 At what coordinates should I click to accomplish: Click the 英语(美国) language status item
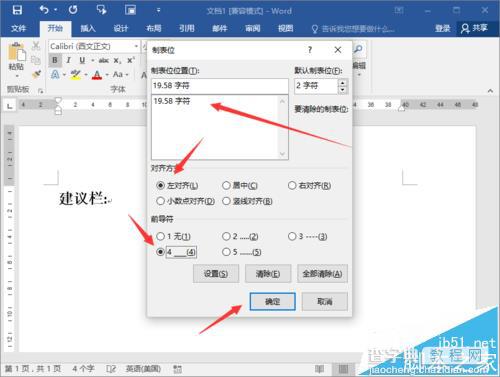click(143, 369)
